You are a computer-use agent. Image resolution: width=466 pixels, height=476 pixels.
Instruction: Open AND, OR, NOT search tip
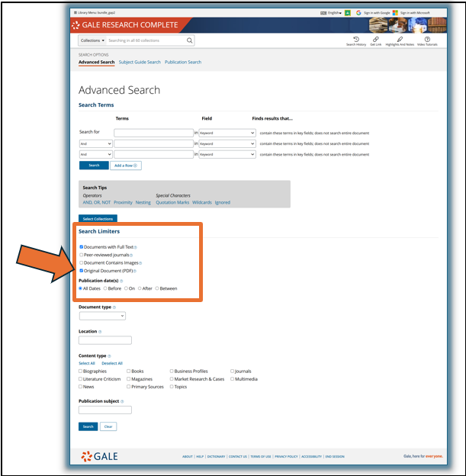tap(97, 202)
